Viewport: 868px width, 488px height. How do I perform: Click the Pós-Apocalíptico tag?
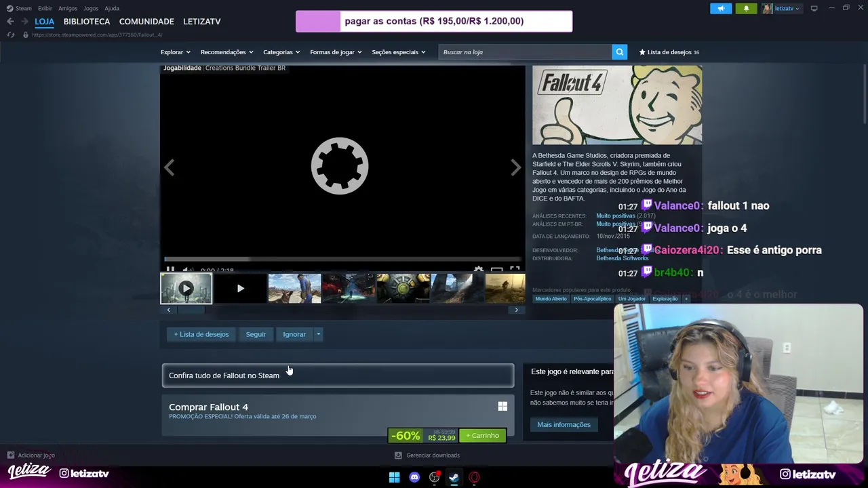click(x=592, y=299)
